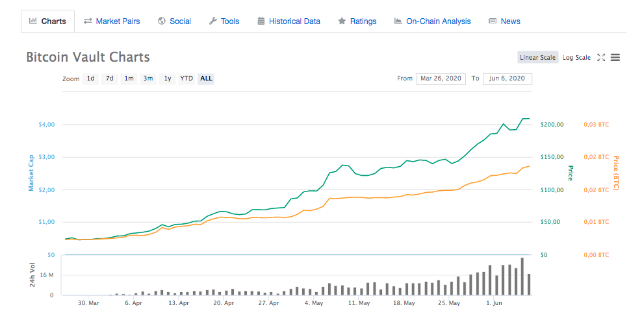Switch to the Ratings tab
644x320 pixels.
pyautogui.click(x=357, y=21)
